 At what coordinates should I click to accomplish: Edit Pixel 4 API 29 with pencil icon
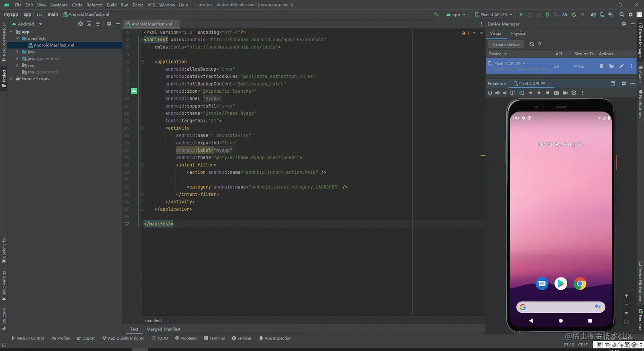coord(621,66)
